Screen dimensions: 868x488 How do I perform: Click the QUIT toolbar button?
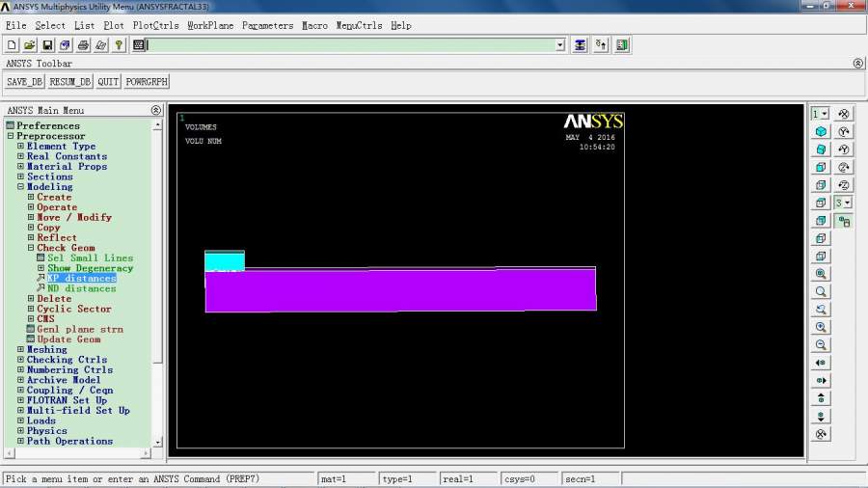point(108,82)
